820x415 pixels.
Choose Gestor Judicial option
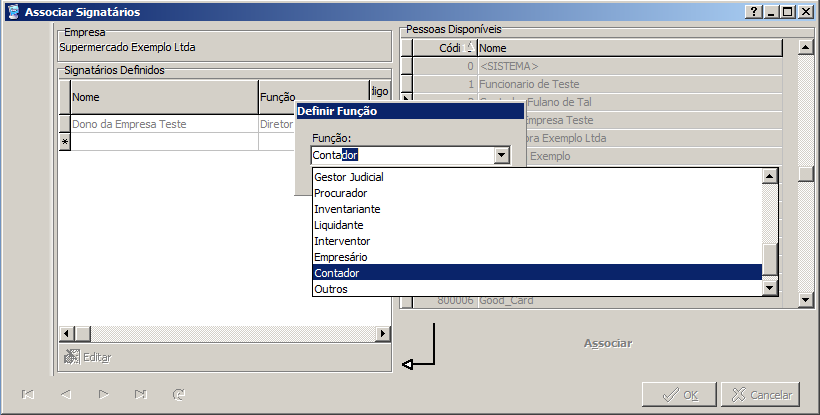537,177
